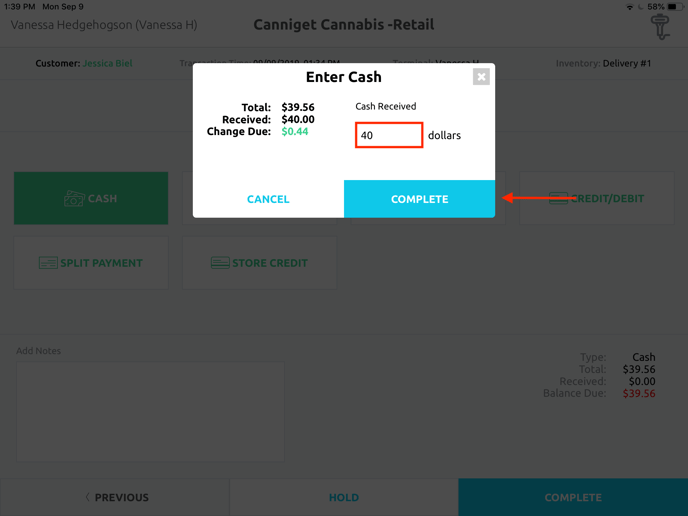Click the red Balance Due $39.56
This screenshot has height=516, width=688.
point(639,393)
